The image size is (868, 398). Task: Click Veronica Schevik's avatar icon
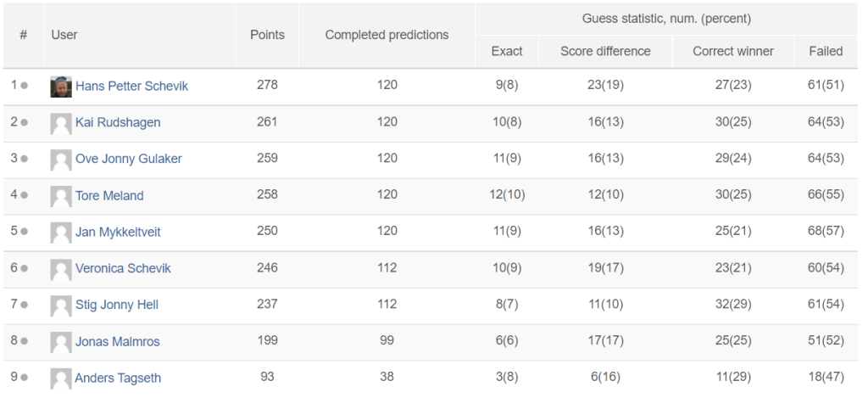61,269
